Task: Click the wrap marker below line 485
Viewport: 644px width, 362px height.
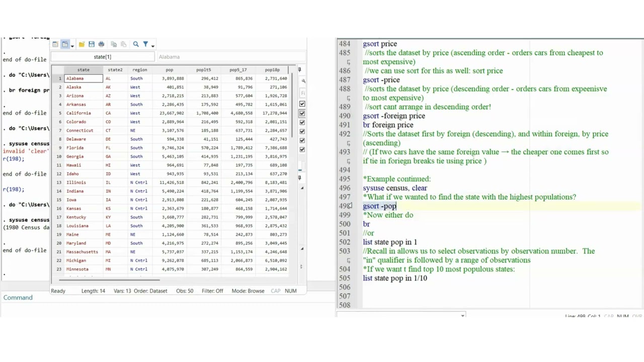Action: coord(348,62)
